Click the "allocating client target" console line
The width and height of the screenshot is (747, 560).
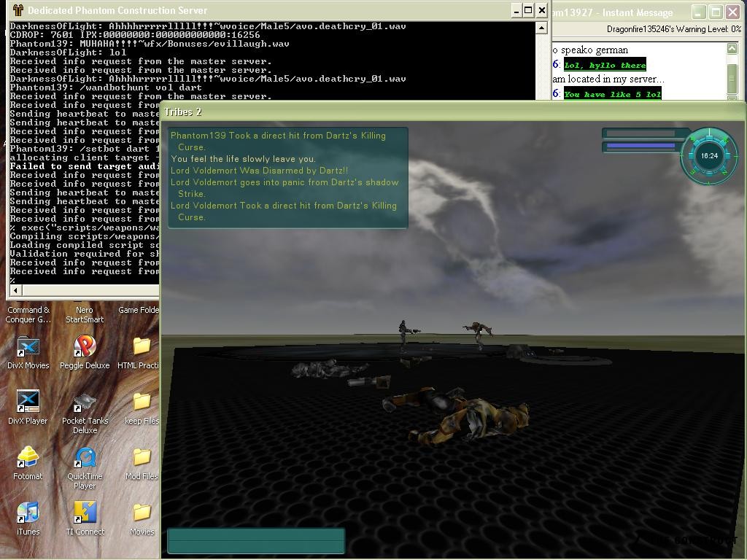85,157
